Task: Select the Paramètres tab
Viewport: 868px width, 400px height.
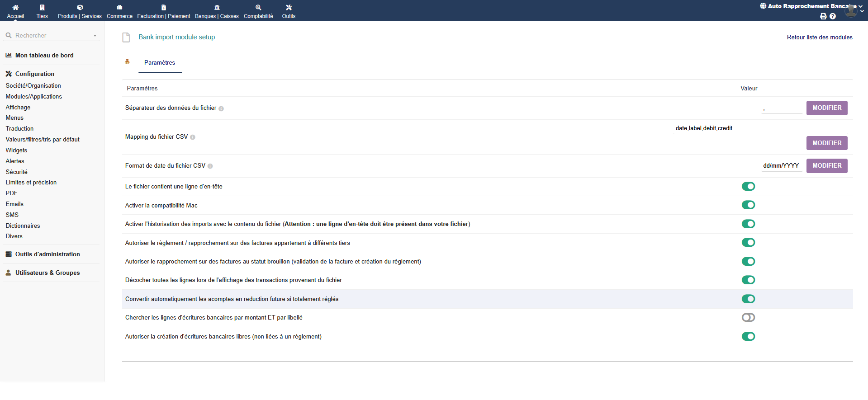Action: (x=160, y=63)
